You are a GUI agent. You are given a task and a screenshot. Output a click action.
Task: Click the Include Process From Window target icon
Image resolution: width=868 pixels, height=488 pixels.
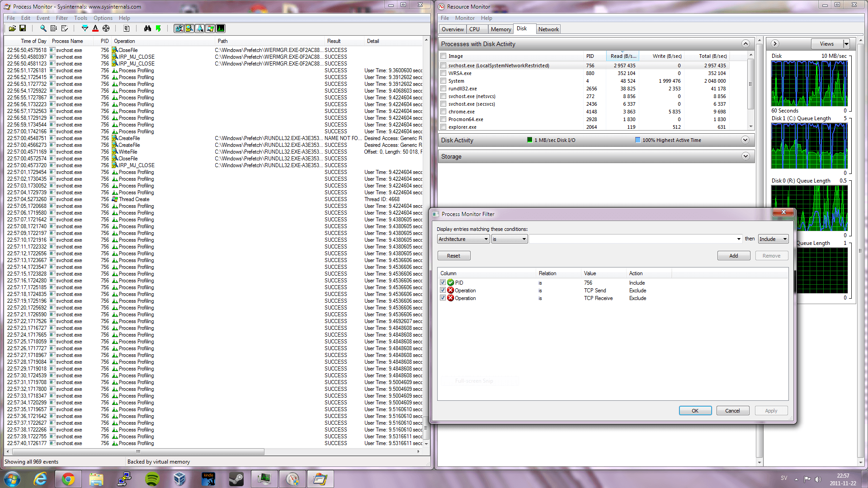click(x=106, y=28)
